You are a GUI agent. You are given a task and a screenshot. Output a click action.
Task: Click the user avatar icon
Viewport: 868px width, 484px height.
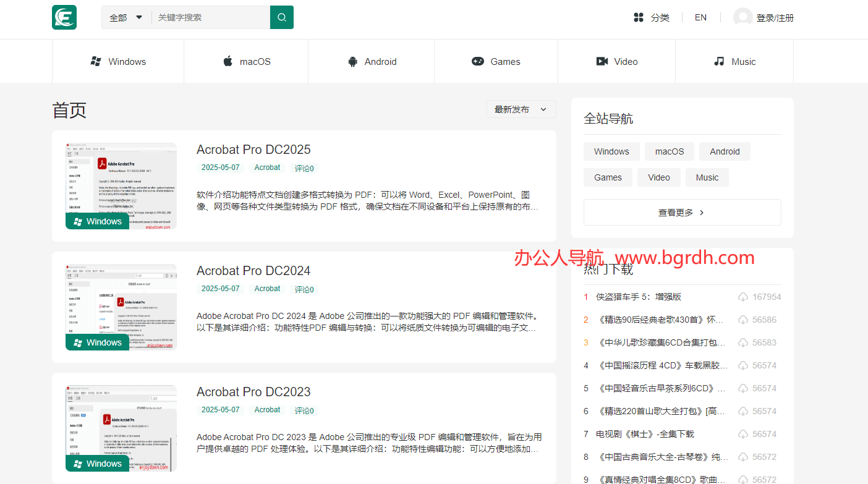[742, 17]
